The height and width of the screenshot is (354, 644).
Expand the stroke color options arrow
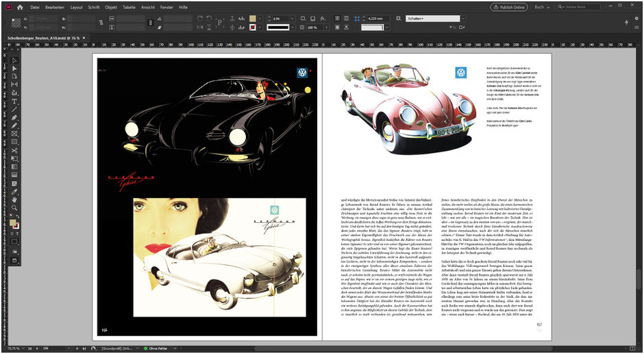point(260,27)
